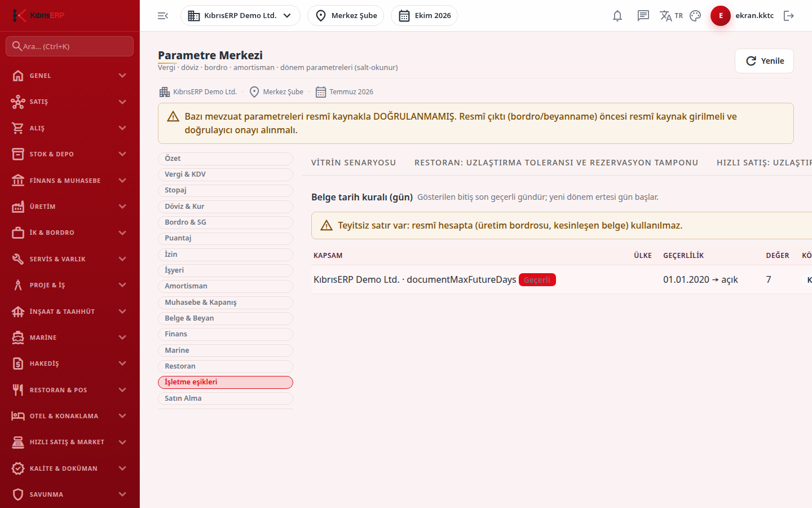Viewport: 812px width, 508px height.
Task: Focus the Ara... search field
Action: 69,46
